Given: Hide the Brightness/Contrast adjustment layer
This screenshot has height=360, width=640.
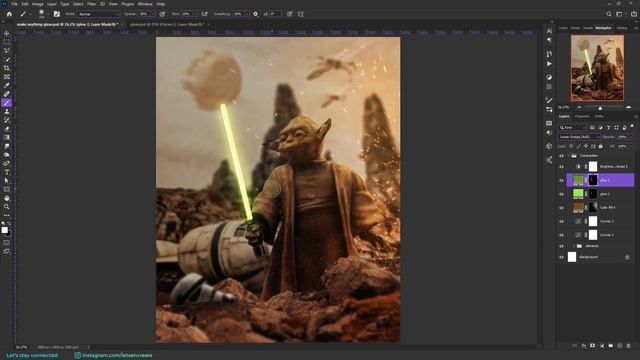Looking at the screenshot, I should (x=561, y=167).
